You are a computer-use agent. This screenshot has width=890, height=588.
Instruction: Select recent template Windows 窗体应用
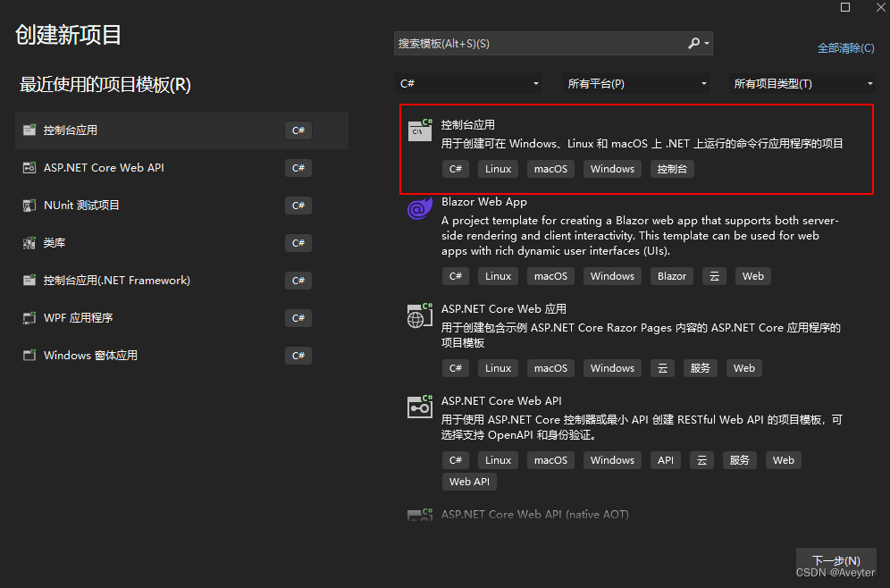181,355
